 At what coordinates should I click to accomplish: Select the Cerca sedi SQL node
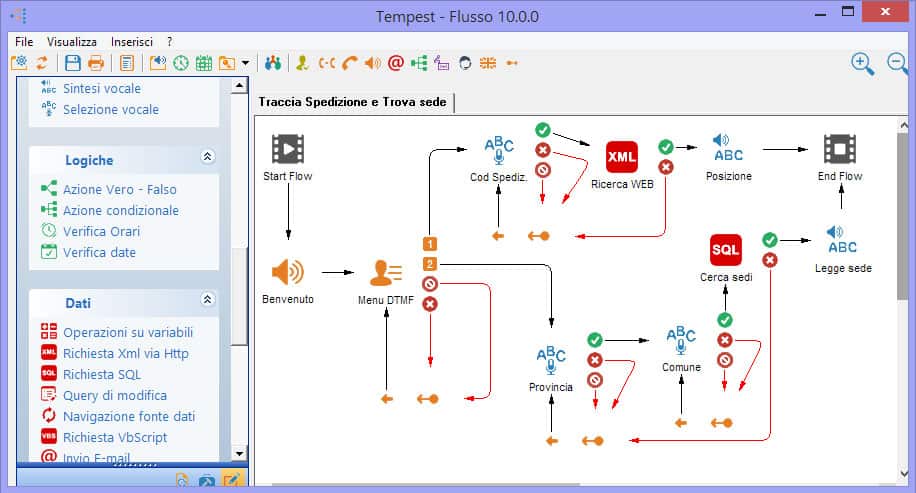coord(725,250)
